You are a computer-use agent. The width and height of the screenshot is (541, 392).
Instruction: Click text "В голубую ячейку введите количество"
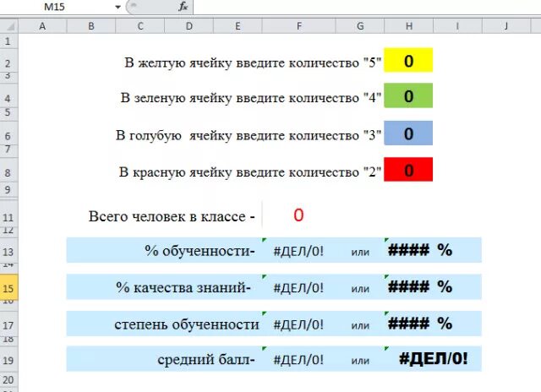point(238,135)
